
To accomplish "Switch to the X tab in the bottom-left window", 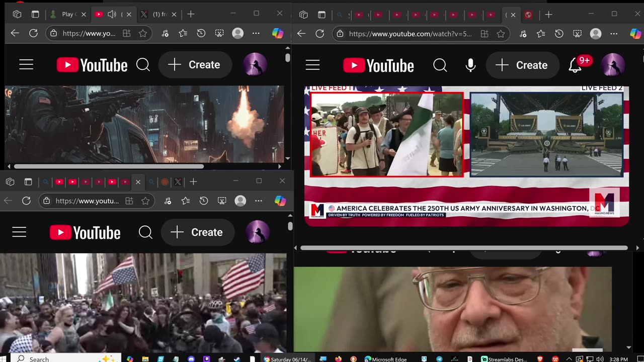I will click(x=178, y=182).
